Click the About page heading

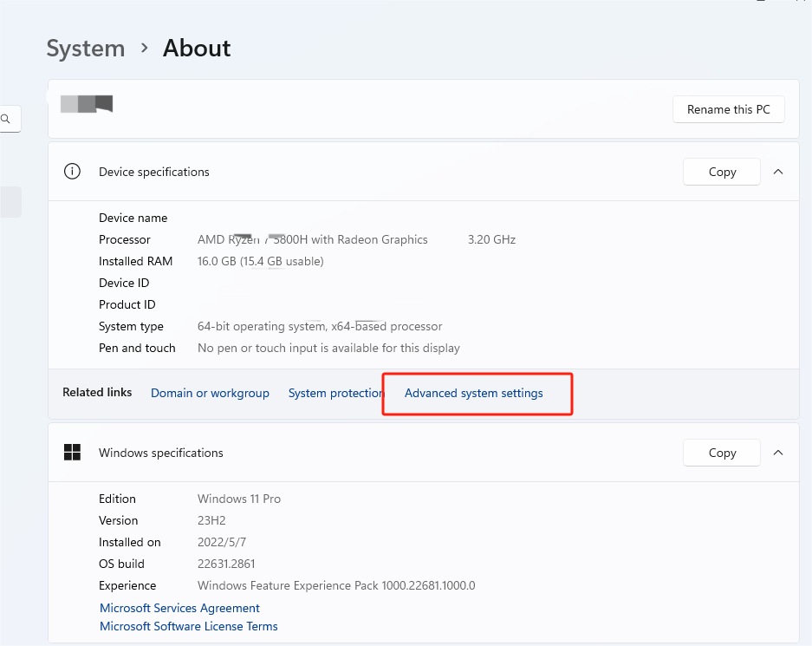(x=197, y=49)
